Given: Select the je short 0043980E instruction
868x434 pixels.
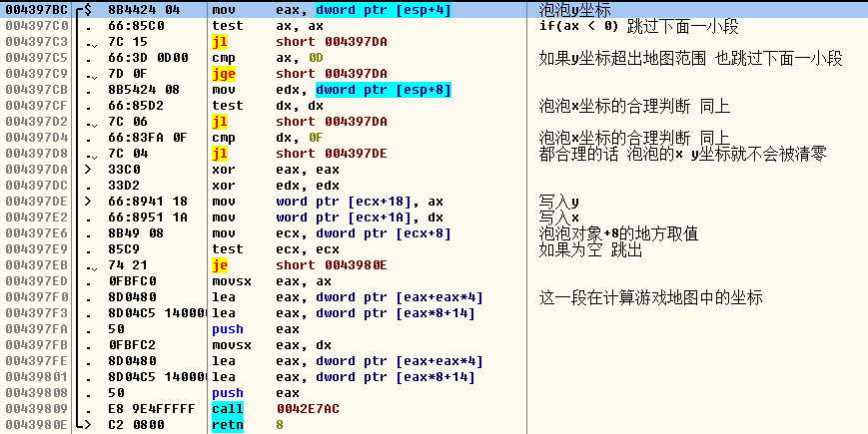Looking at the screenshot, I should click(300, 265).
